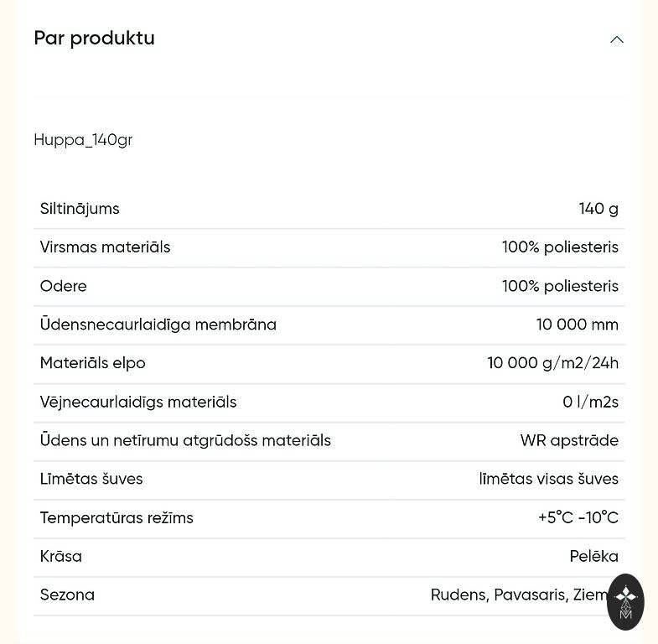Image resolution: width=658 pixels, height=644 pixels.
Task: Collapse the Par produktu section chevron
Action: [x=617, y=39]
